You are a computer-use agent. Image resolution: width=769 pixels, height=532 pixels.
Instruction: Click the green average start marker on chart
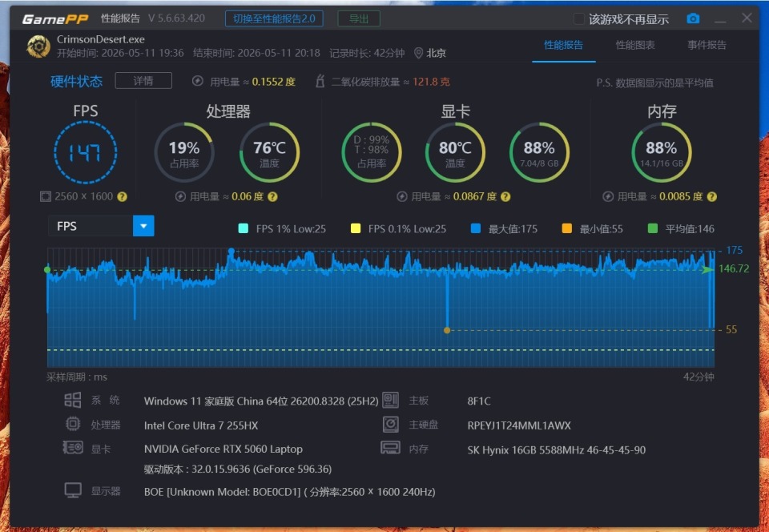47,270
